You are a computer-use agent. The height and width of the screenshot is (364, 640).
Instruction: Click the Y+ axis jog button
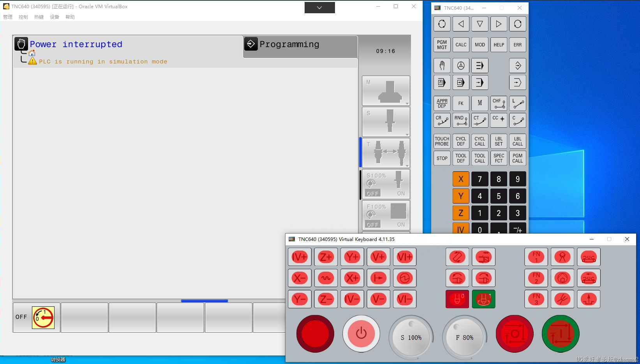pyautogui.click(x=352, y=257)
